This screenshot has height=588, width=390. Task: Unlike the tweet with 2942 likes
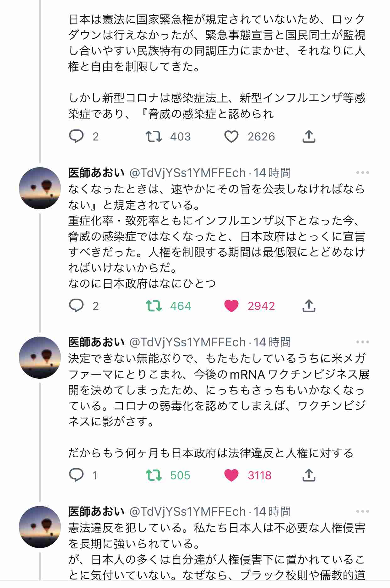click(x=231, y=305)
